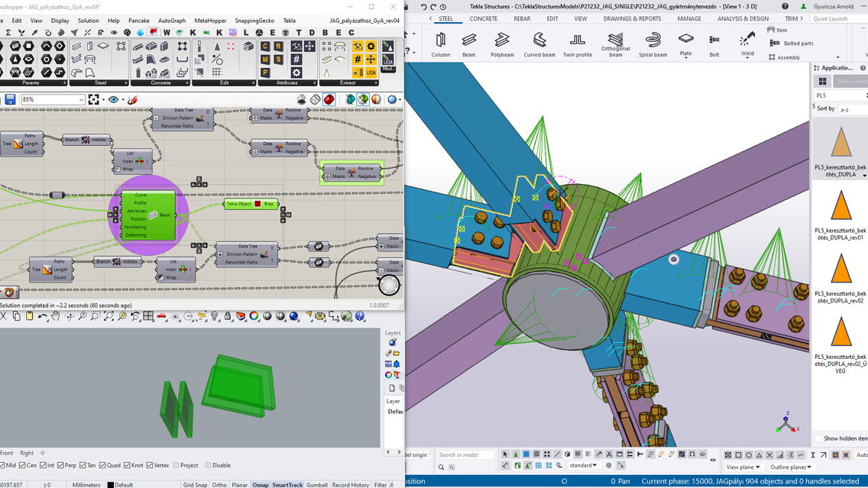Choose the Polybeam tool

(502, 45)
